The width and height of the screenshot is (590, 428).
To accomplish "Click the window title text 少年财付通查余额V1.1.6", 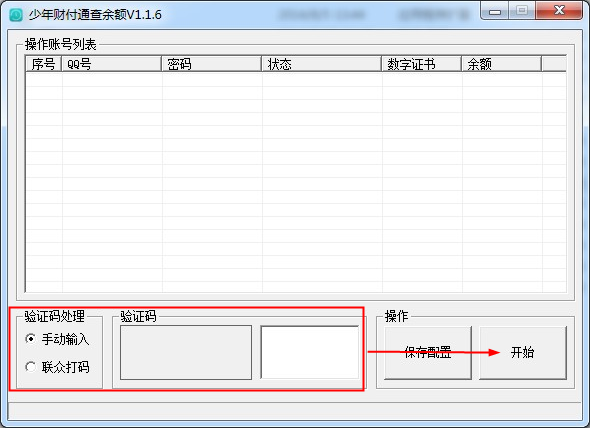I will point(95,15).
